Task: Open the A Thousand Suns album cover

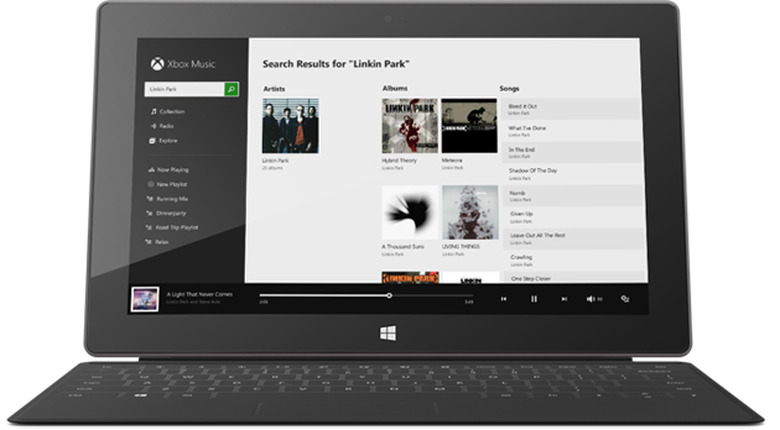Action: pyautogui.click(x=410, y=213)
